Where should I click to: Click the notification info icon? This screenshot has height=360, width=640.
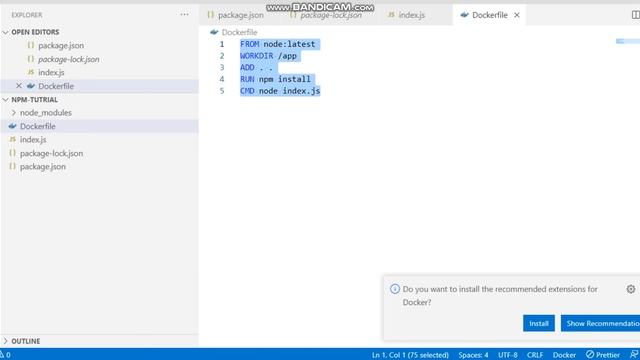[395, 289]
